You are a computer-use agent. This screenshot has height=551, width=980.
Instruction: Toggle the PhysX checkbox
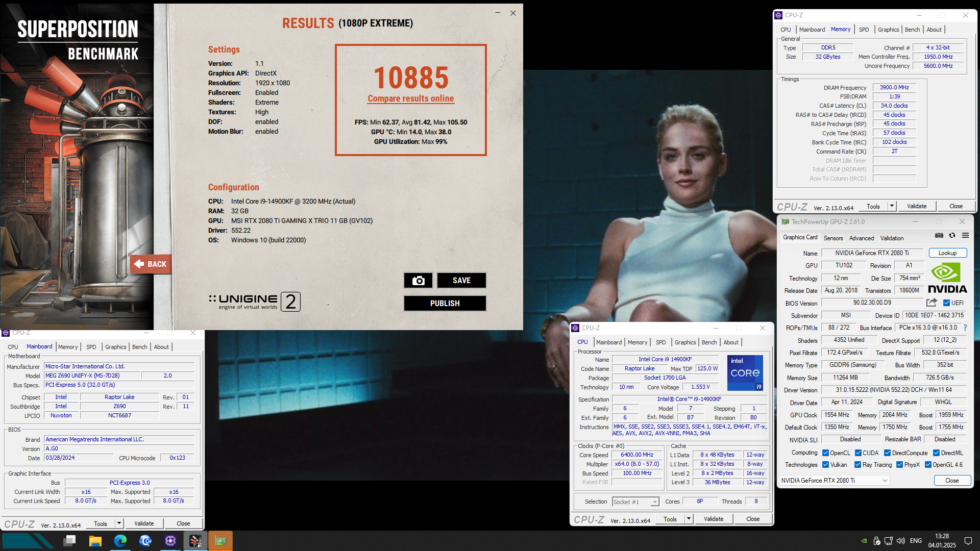pyautogui.click(x=899, y=465)
